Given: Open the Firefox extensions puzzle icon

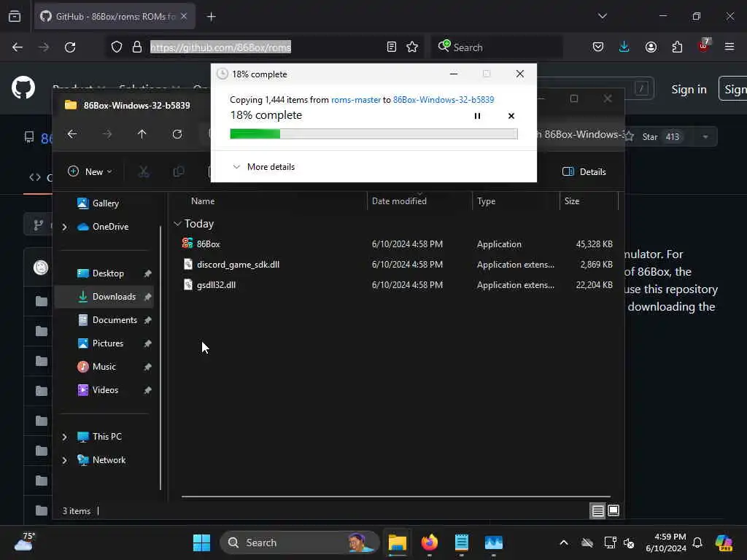Looking at the screenshot, I should pyautogui.click(x=677, y=47).
